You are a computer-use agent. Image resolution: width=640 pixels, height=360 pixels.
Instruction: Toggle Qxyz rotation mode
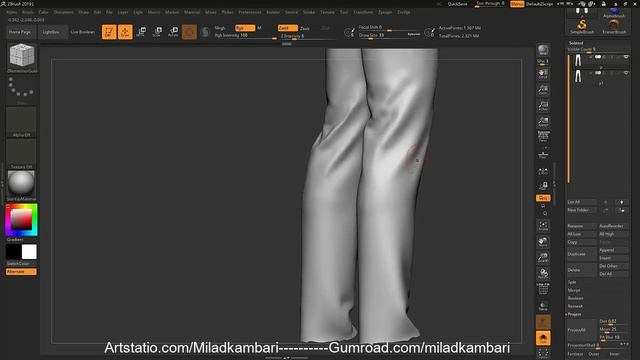click(543, 198)
